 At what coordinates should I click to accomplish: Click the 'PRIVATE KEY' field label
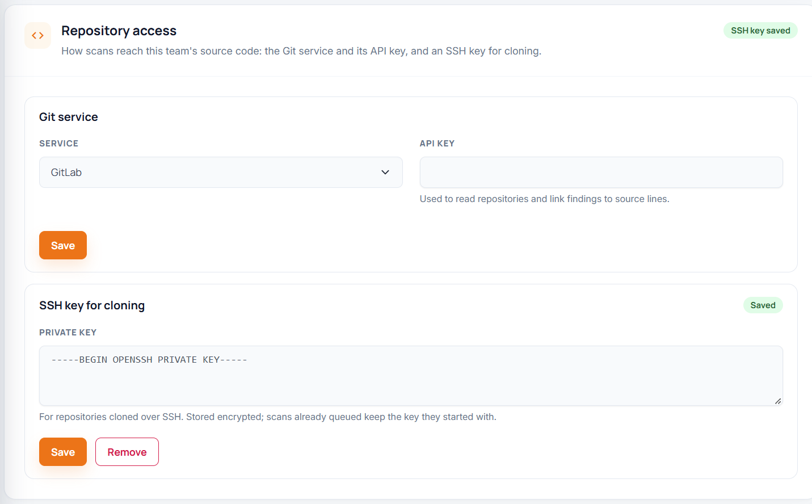click(x=68, y=333)
